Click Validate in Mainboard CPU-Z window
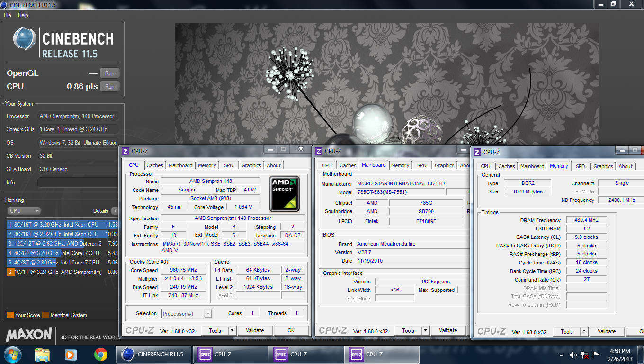Image resolution: width=644 pixels, height=364 pixels. pyautogui.click(x=448, y=330)
